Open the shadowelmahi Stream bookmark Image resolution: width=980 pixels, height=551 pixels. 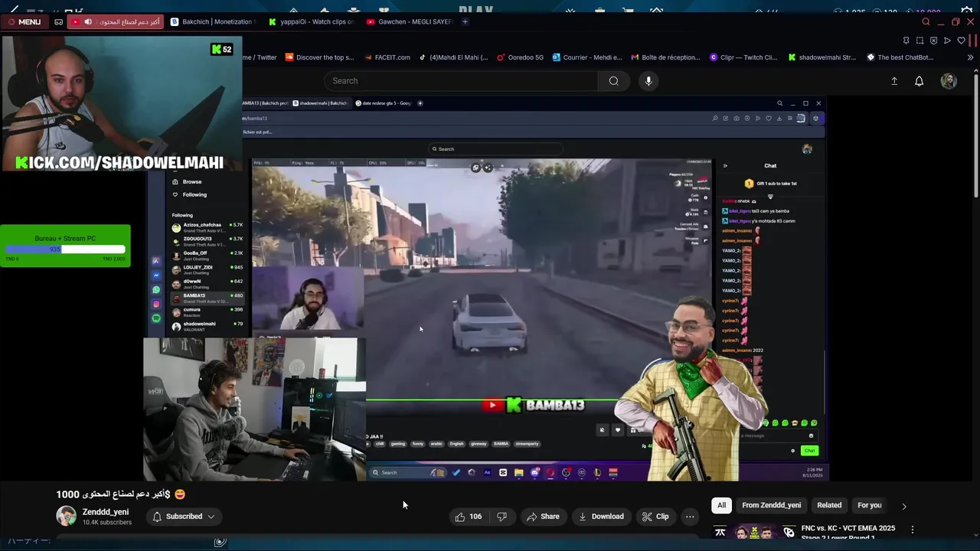822,57
